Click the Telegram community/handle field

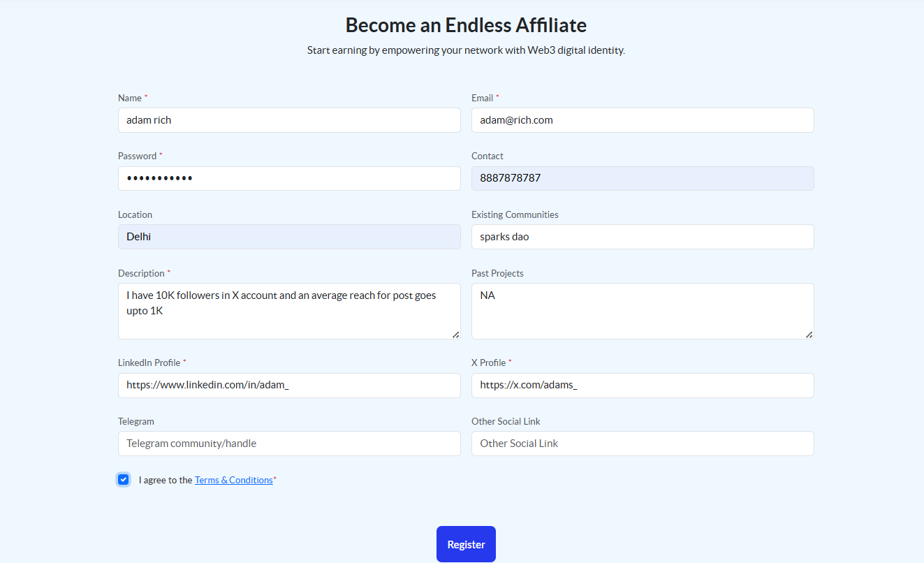click(289, 444)
